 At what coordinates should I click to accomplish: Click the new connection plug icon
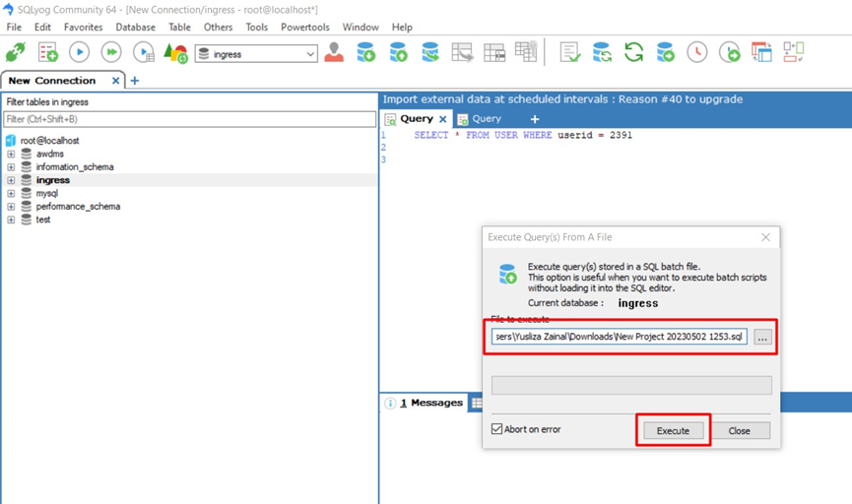pos(15,53)
